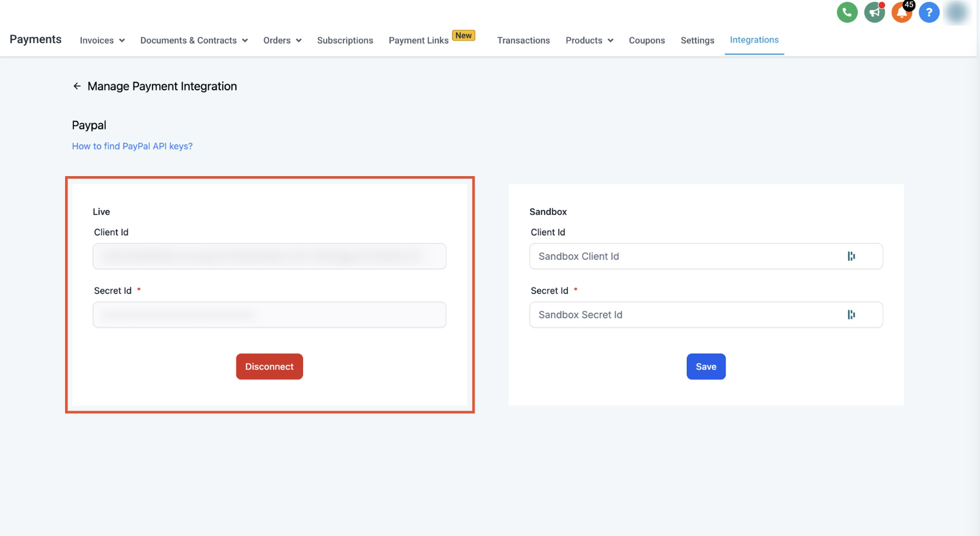This screenshot has height=536, width=980.
Task: Click the blue Save button
Action: click(x=706, y=366)
